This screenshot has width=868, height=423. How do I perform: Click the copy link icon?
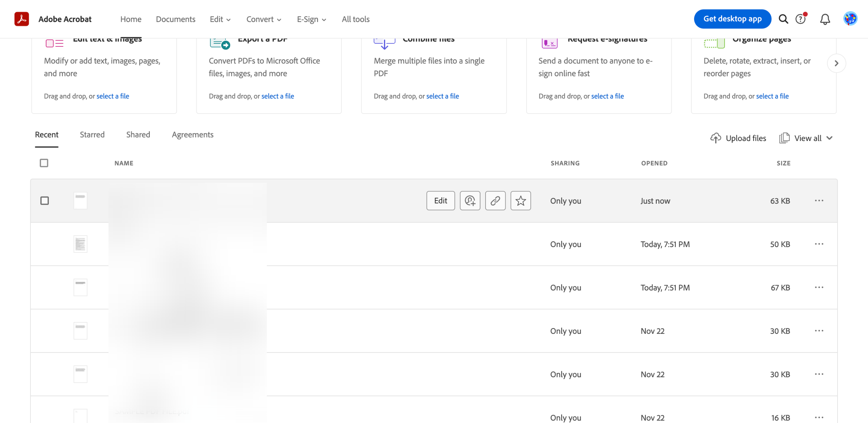pyautogui.click(x=495, y=201)
